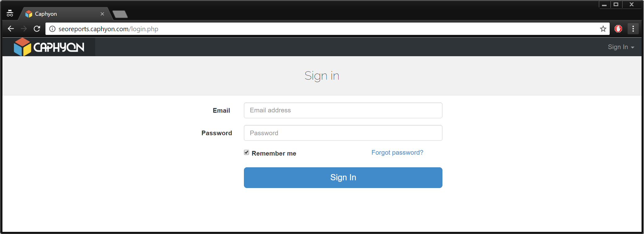Toggle the Remember me checkbox
Image resolution: width=644 pixels, height=234 pixels.
coord(246,153)
